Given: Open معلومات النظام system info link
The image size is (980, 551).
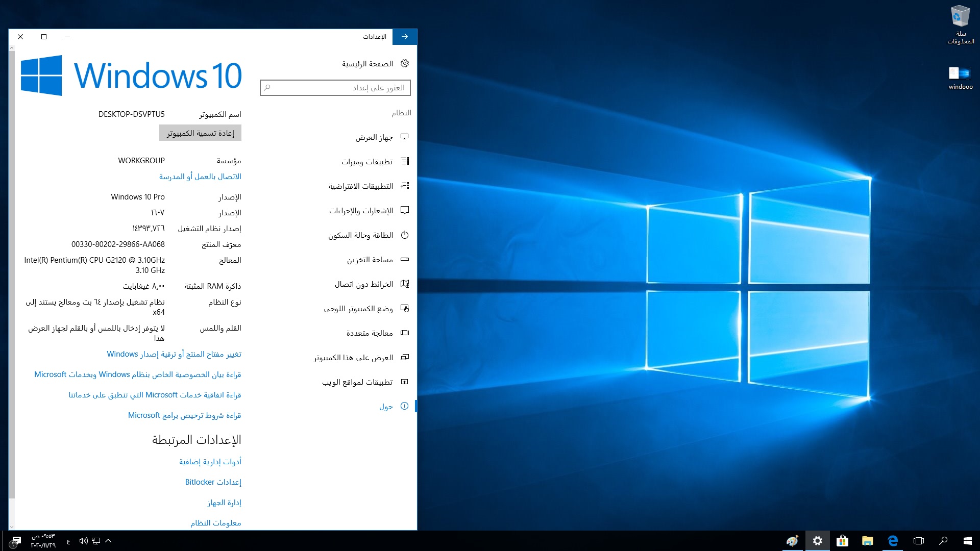Looking at the screenshot, I should click(216, 523).
